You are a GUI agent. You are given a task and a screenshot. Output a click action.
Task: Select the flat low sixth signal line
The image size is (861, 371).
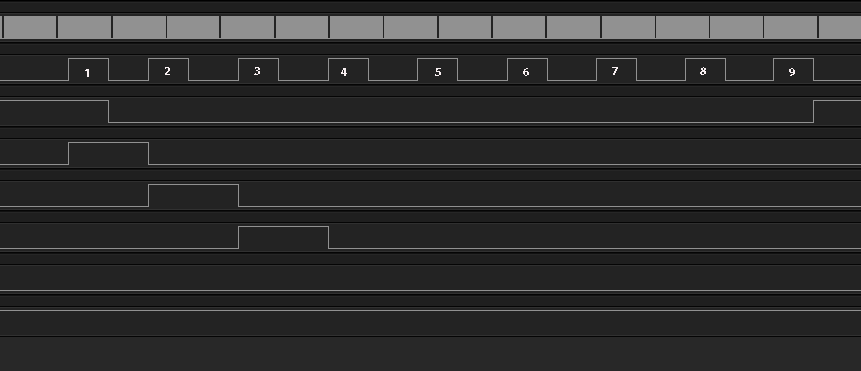pyautogui.click(x=430, y=290)
